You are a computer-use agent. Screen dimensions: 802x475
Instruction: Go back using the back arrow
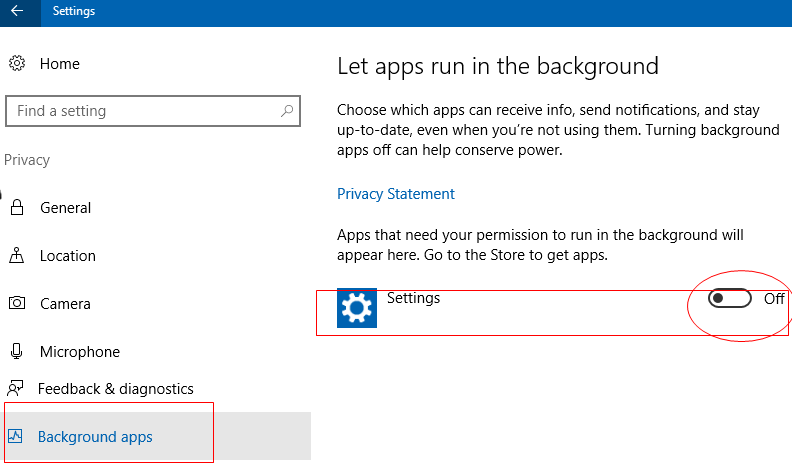(17, 11)
